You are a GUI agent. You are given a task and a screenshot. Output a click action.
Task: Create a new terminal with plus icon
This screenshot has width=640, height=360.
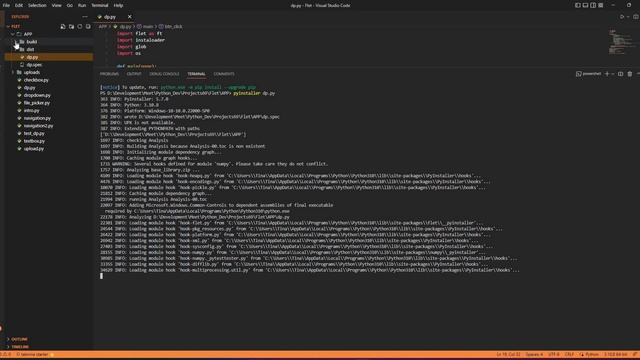pyautogui.click(x=607, y=74)
